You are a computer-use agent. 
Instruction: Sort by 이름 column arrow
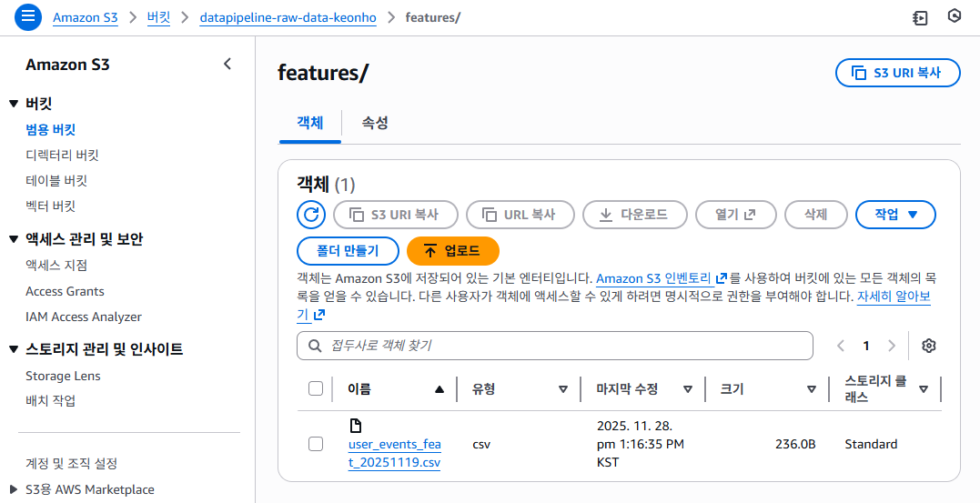click(439, 389)
